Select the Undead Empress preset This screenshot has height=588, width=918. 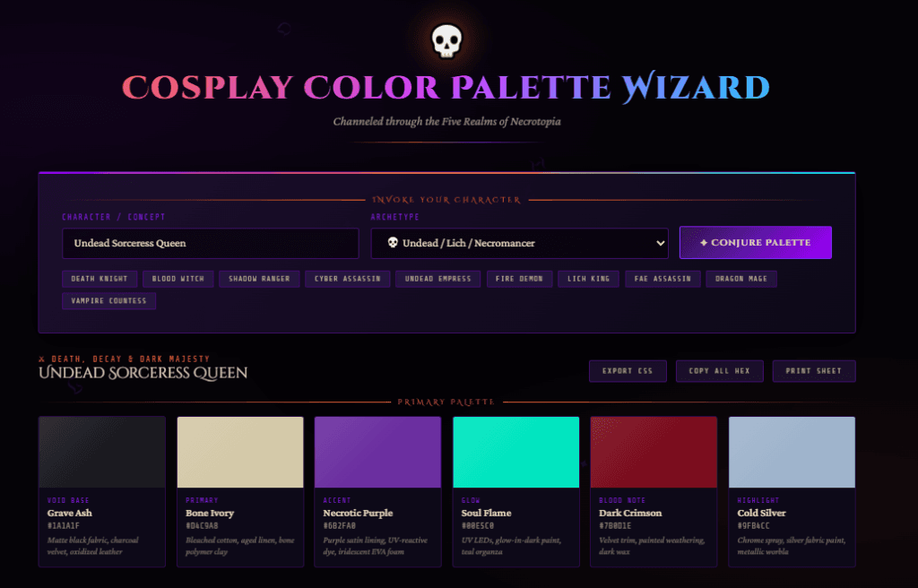[437, 279]
